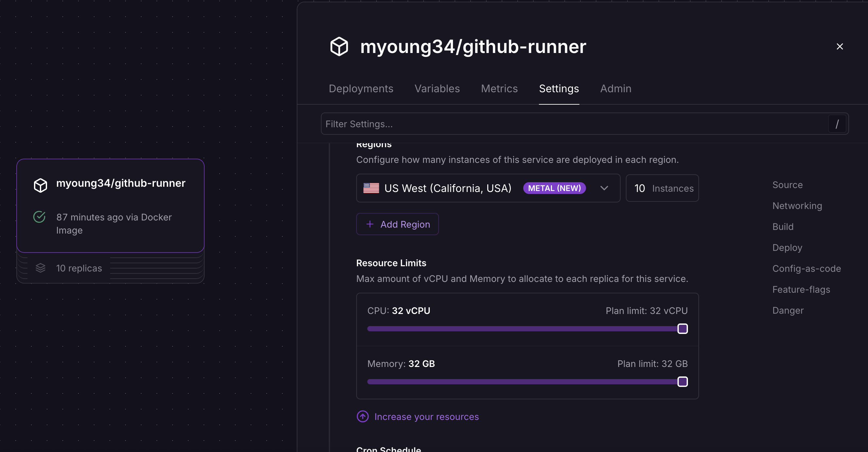Close the github-runner service panel
The width and height of the screenshot is (868, 452).
tap(839, 46)
